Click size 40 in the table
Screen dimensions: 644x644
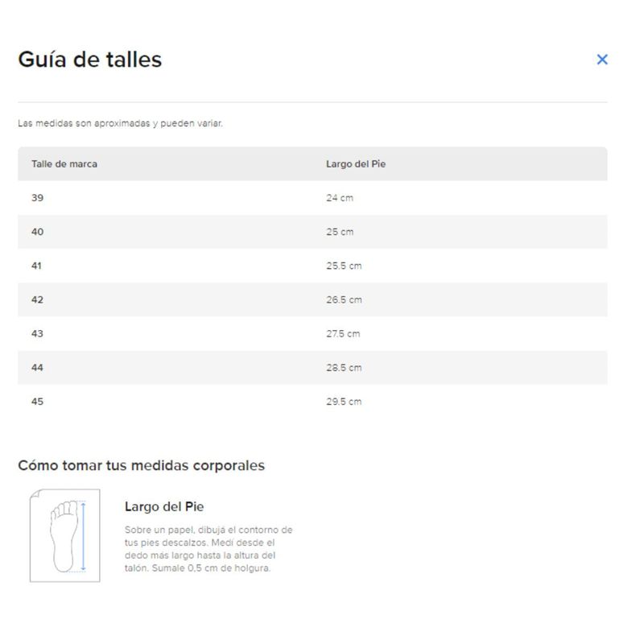click(x=37, y=232)
